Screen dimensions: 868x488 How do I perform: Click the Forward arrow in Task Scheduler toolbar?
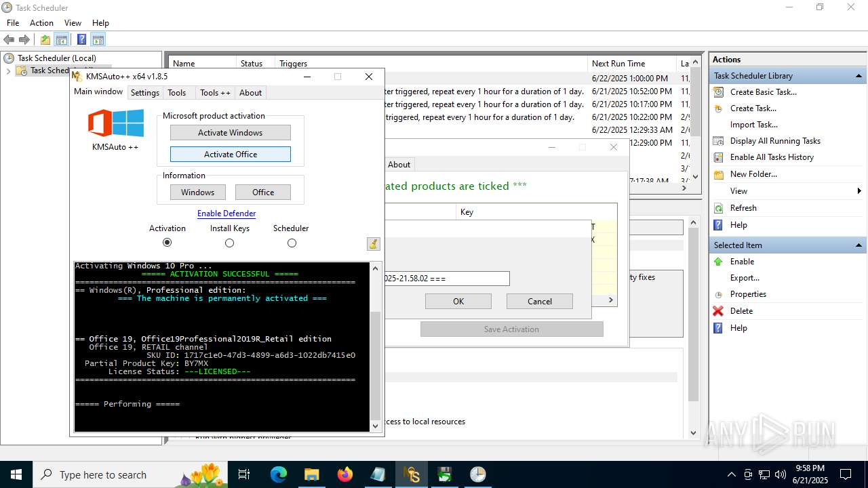(x=24, y=40)
